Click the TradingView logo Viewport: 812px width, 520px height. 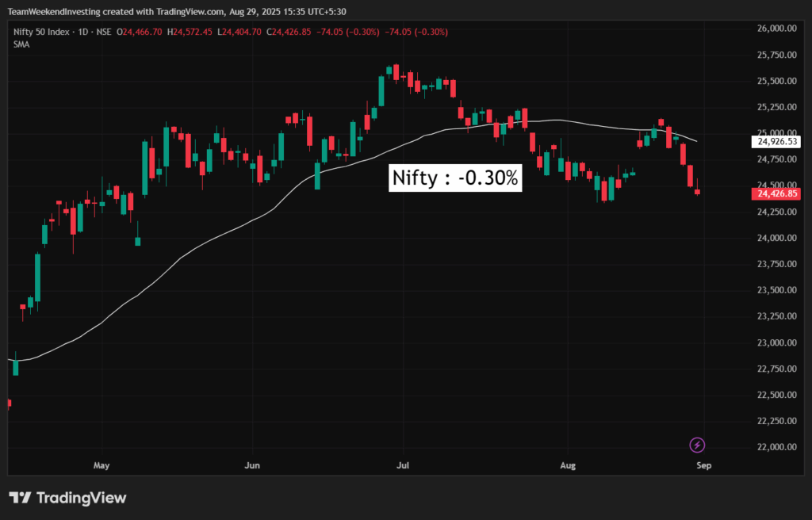click(68, 499)
